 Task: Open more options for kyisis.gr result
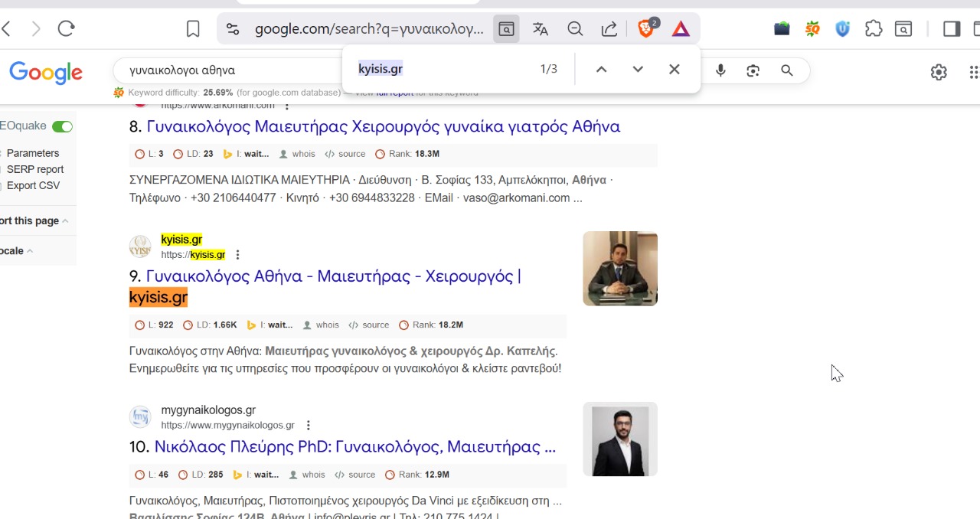pyautogui.click(x=237, y=255)
